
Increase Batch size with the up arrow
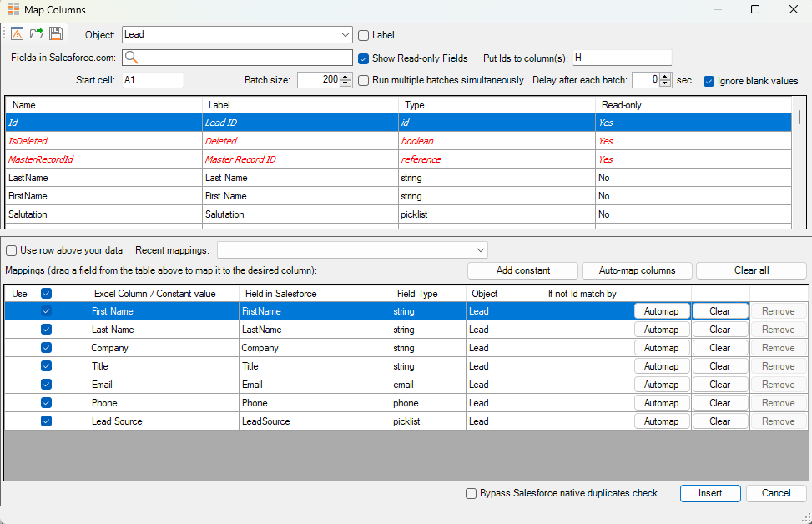point(345,77)
